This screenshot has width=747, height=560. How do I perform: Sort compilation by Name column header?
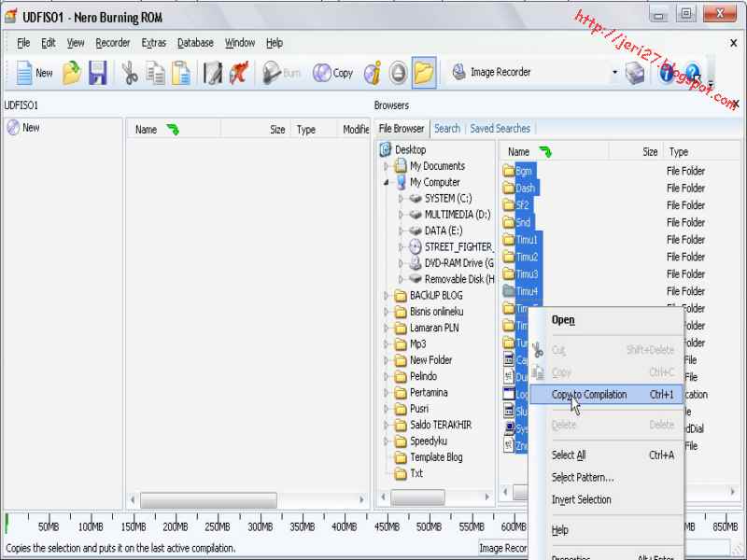[x=173, y=130]
